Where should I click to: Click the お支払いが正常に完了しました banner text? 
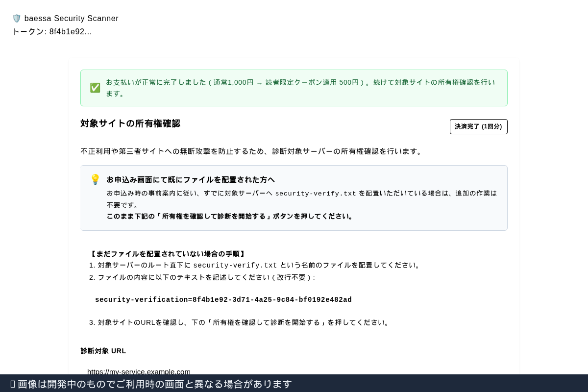point(301,88)
